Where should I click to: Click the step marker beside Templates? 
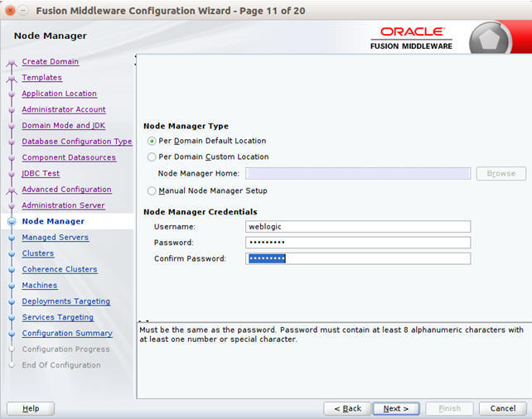(12, 79)
